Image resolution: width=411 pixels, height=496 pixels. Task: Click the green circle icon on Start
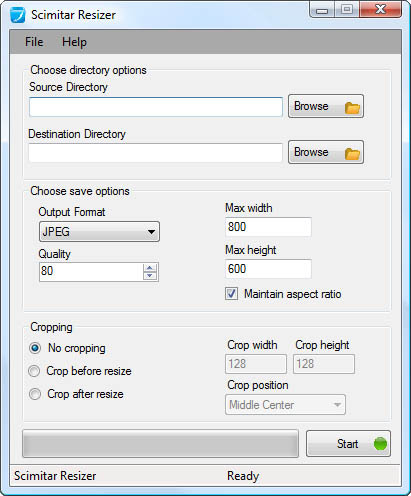(x=380, y=444)
